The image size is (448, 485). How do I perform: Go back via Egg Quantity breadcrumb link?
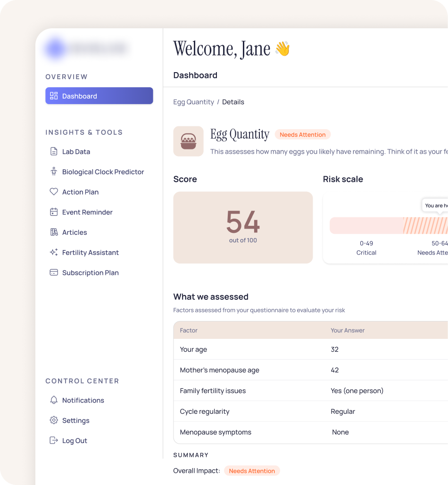click(193, 102)
